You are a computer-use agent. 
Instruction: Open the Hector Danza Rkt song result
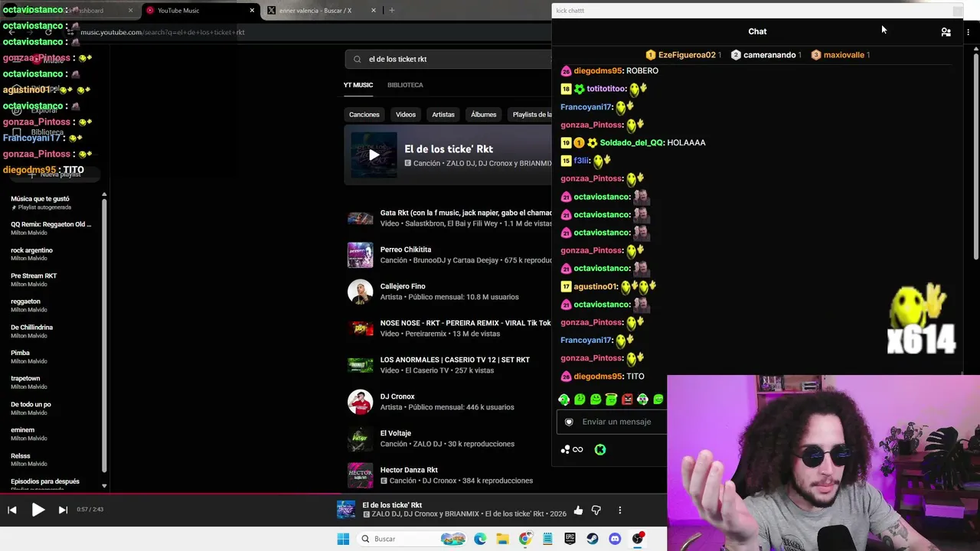click(449, 475)
